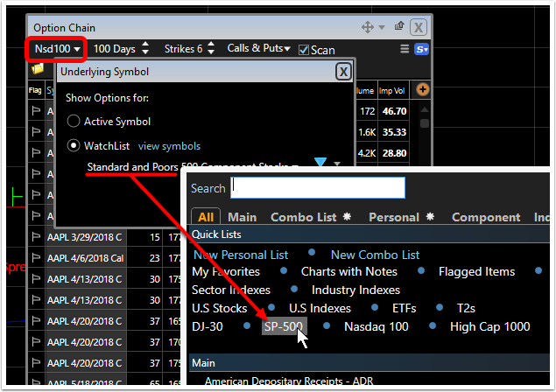
Task: Click the small gray arrow beside the filter
Action: pos(337,164)
